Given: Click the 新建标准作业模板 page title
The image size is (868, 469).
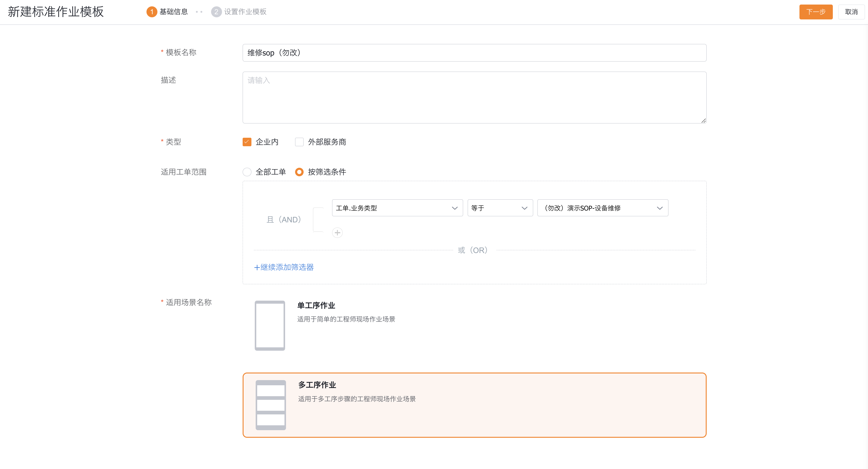Looking at the screenshot, I should click(x=56, y=12).
